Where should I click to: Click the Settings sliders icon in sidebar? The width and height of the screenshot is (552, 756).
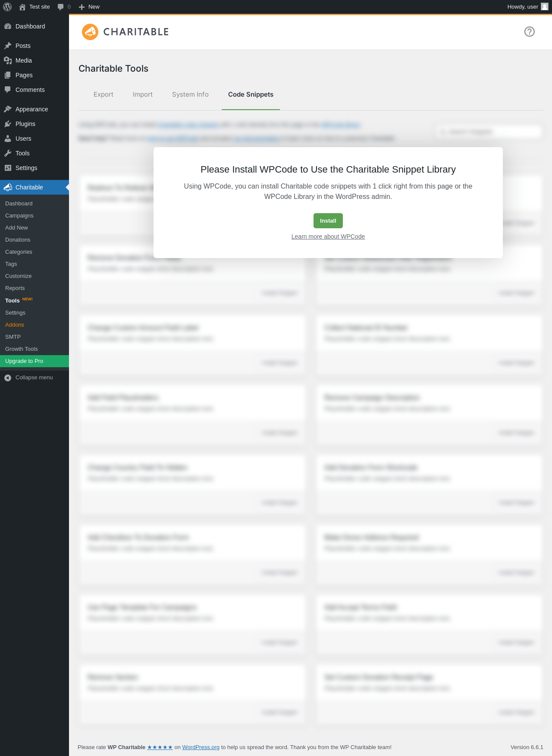(x=8, y=168)
